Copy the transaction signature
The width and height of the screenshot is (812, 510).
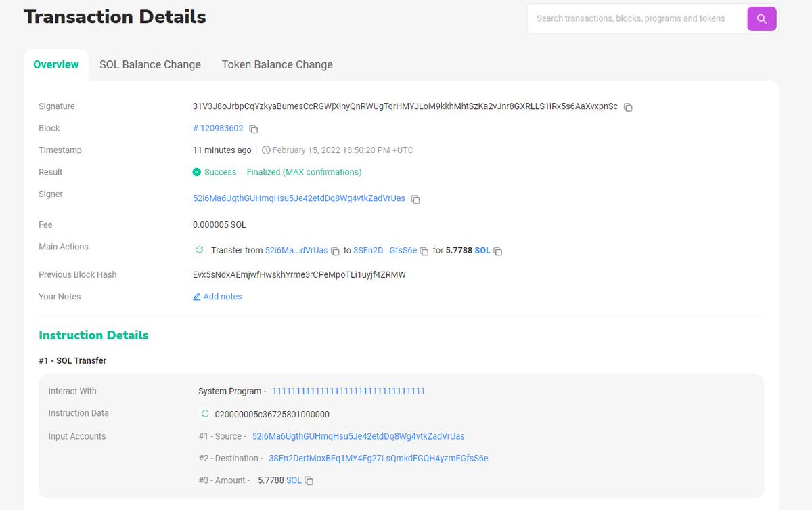[x=628, y=107]
